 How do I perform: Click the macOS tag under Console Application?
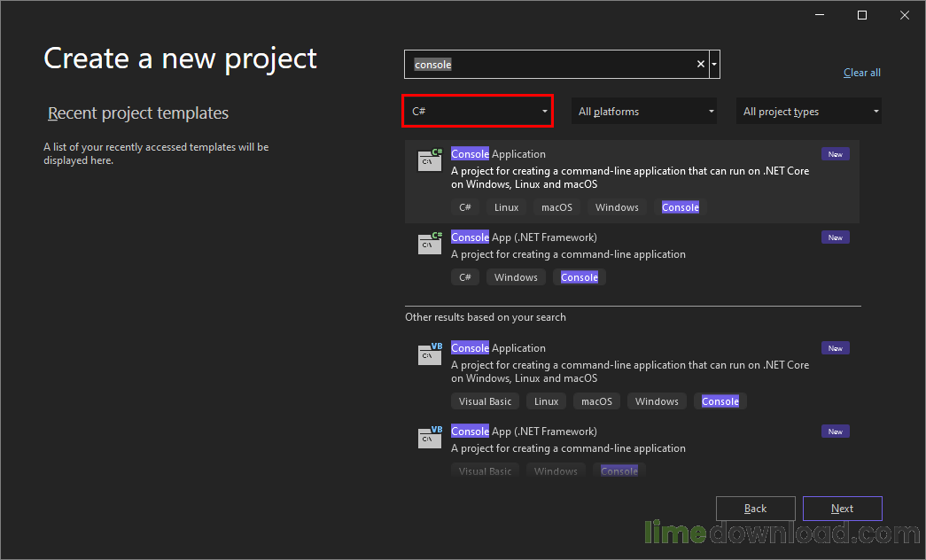(556, 206)
